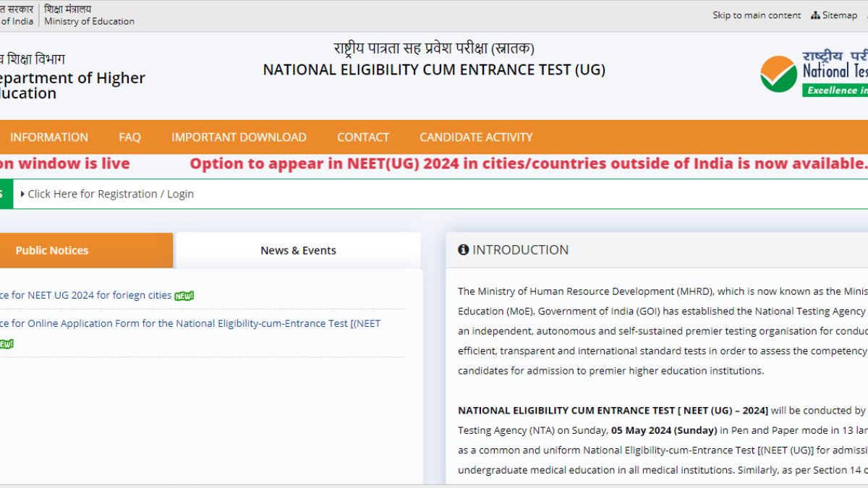Switch to the Public Notices tab
This screenshot has height=488, width=868.
pos(52,250)
